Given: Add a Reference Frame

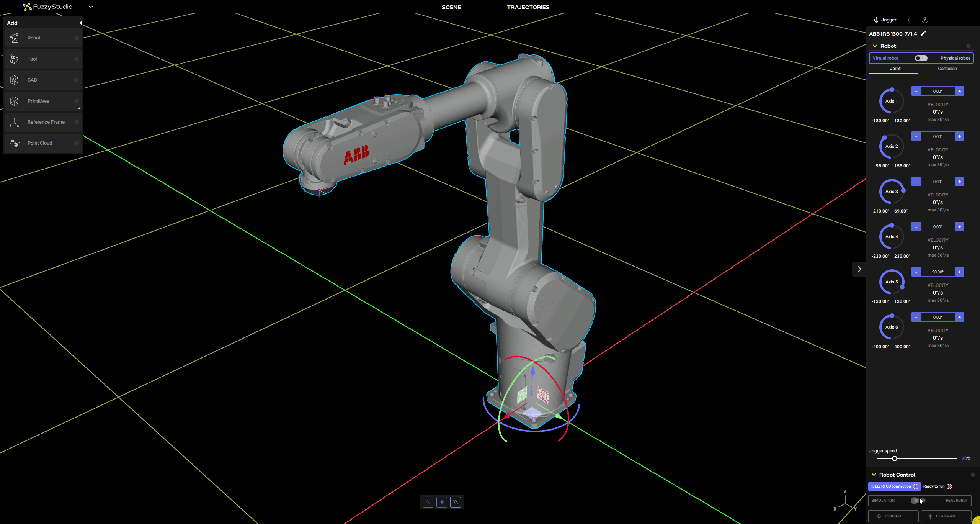Looking at the screenshot, I should (x=43, y=122).
